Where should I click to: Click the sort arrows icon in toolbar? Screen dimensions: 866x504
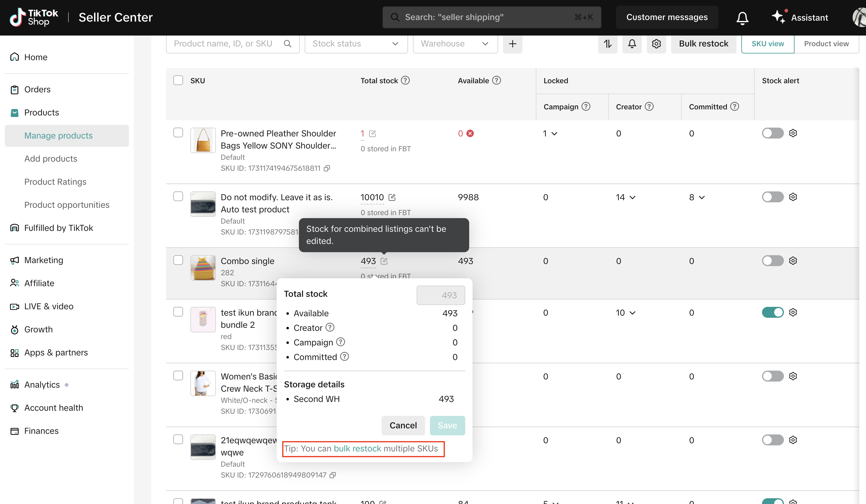[607, 44]
